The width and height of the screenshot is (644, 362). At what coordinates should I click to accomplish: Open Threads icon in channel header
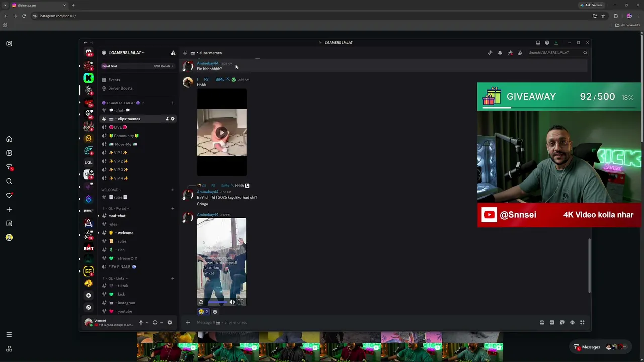click(x=490, y=53)
